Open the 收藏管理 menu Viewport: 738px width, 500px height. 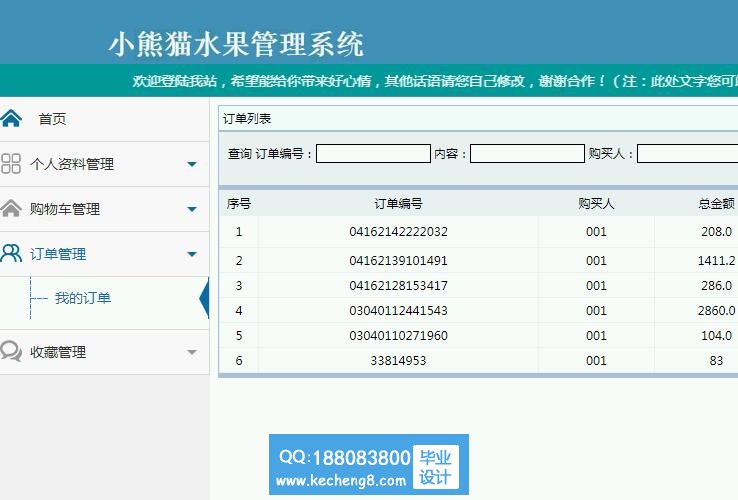click(58, 352)
